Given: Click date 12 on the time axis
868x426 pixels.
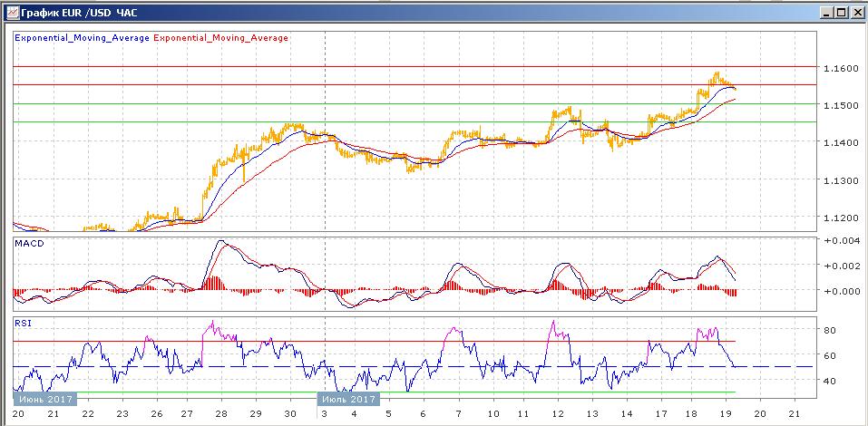Looking at the screenshot, I should [x=560, y=413].
